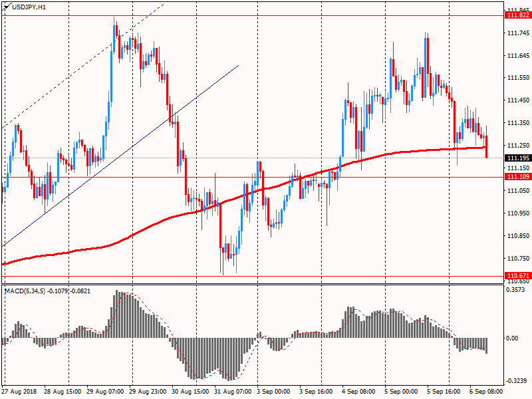
Task: Click the 31 Aug 07:00 time label
Action: [233, 392]
